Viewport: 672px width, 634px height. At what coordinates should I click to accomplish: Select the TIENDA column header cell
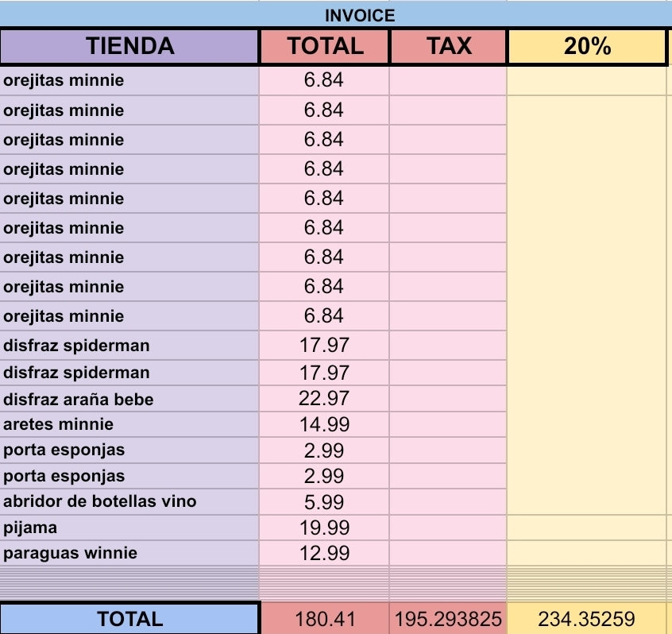click(x=130, y=46)
